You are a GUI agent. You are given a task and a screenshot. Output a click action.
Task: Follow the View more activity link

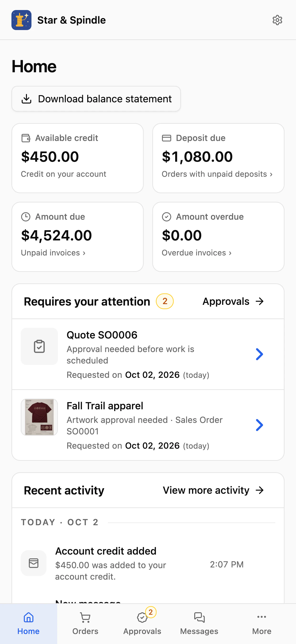click(214, 490)
